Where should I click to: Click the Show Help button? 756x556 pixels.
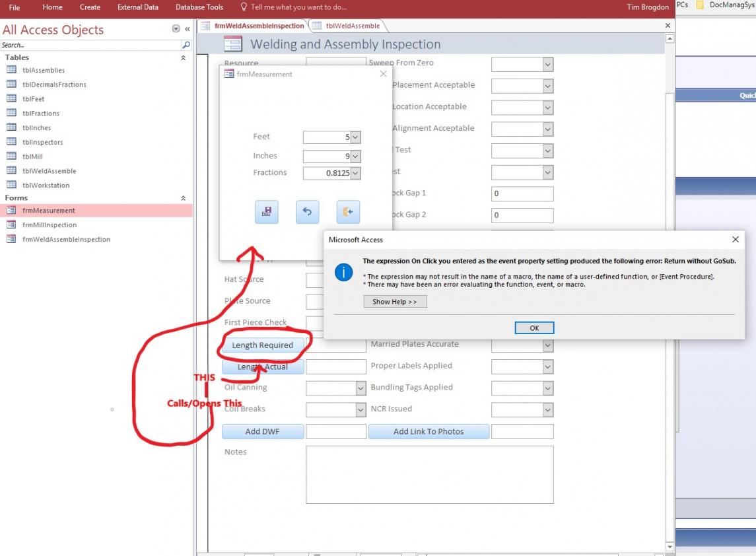pyautogui.click(x=395, y=302)
